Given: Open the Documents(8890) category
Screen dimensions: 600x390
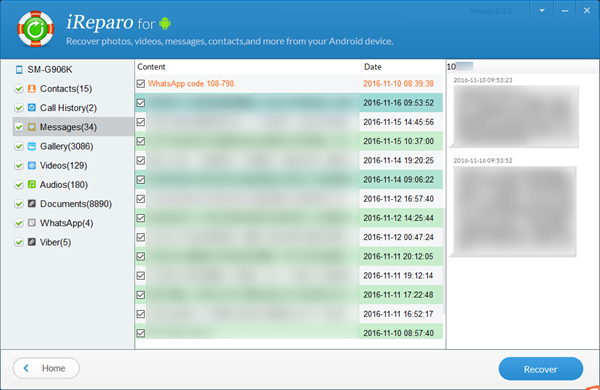Looking at the screenshot, I should tap(76, 204).
